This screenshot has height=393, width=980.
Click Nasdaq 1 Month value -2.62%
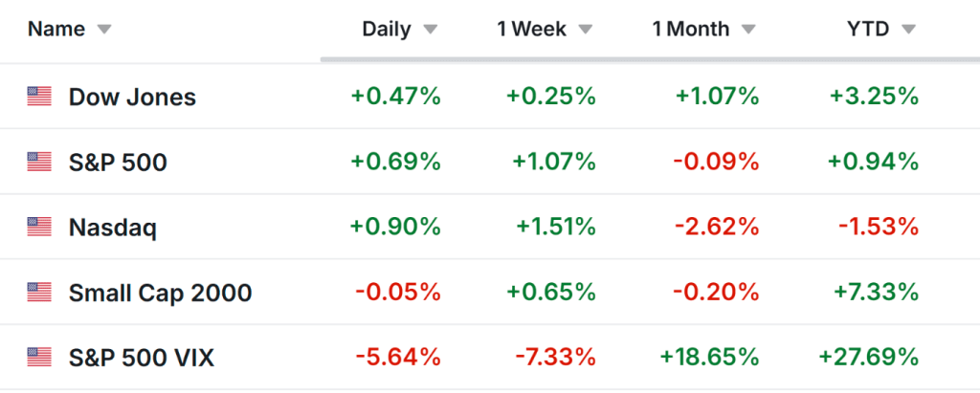[x=716, y=228]
